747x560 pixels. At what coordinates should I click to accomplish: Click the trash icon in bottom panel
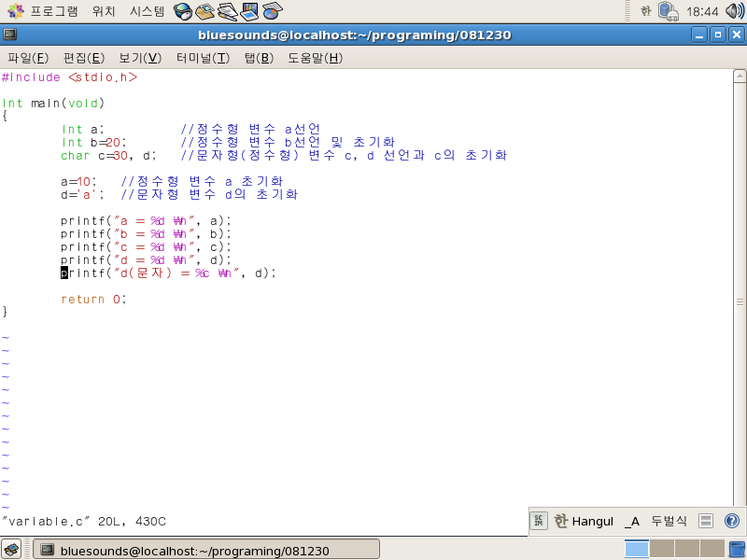(738, 550)
